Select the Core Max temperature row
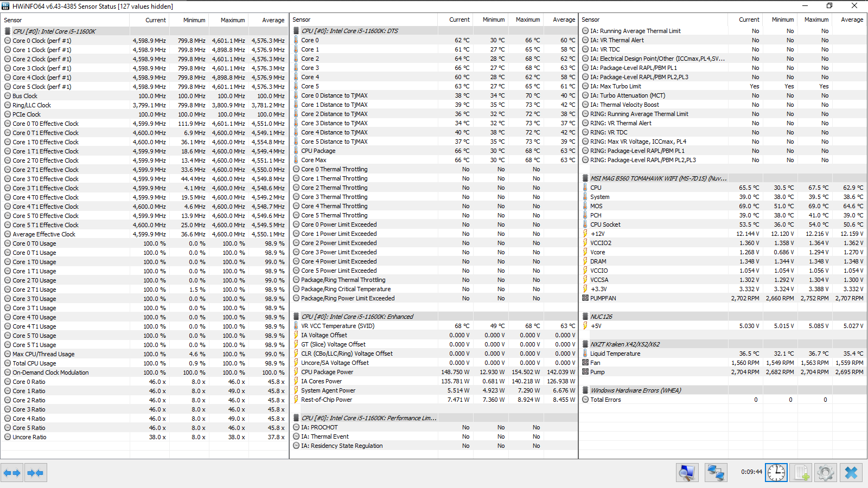Screen dimensions: 868x488 click(x=434, y=160)
